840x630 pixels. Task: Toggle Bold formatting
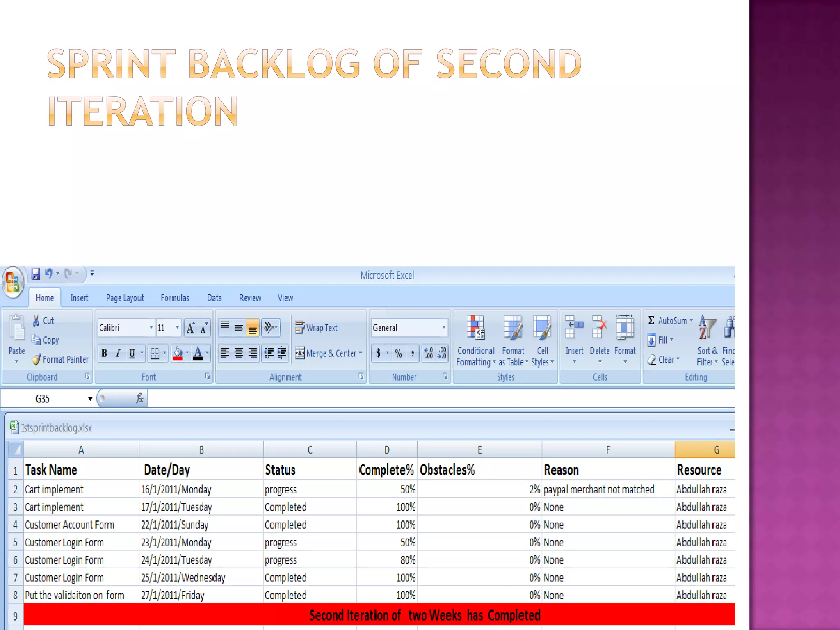[104, 353]
